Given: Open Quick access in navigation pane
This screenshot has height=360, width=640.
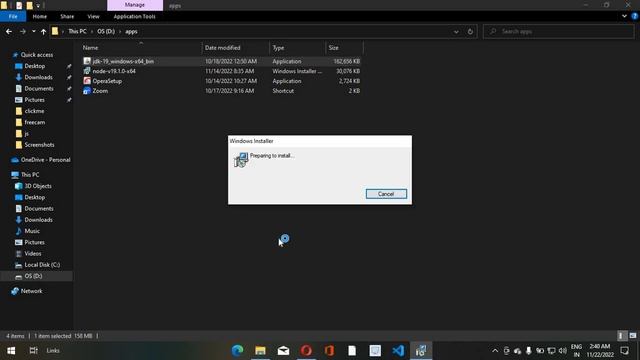Looking at the screenshot, I should (x=36, y=55).
